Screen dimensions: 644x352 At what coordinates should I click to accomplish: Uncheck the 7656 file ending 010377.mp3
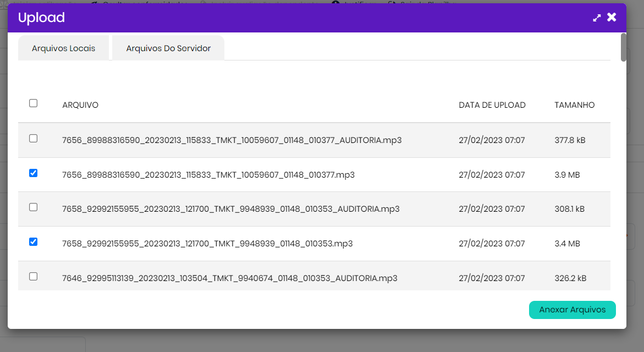[33, 173]
